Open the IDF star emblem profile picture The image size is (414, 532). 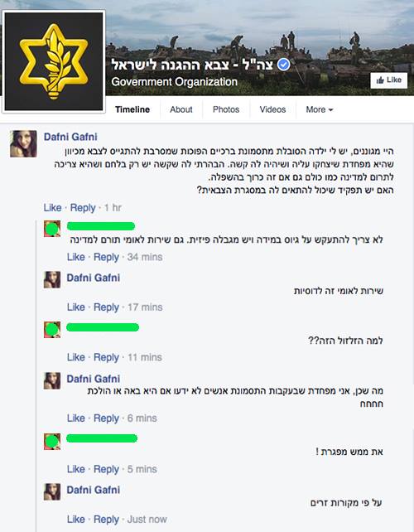[53, 61]
